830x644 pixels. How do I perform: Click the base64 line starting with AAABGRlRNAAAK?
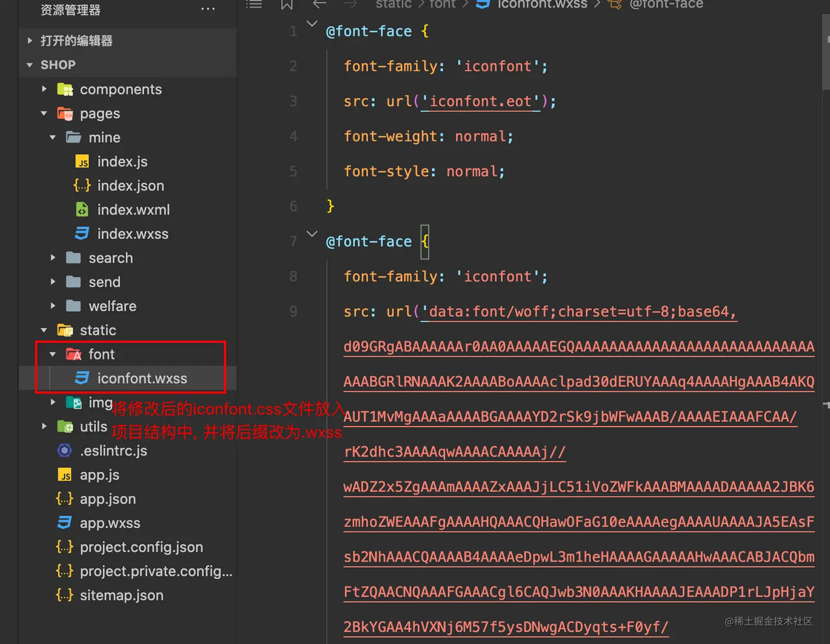(x=579, y=382)
